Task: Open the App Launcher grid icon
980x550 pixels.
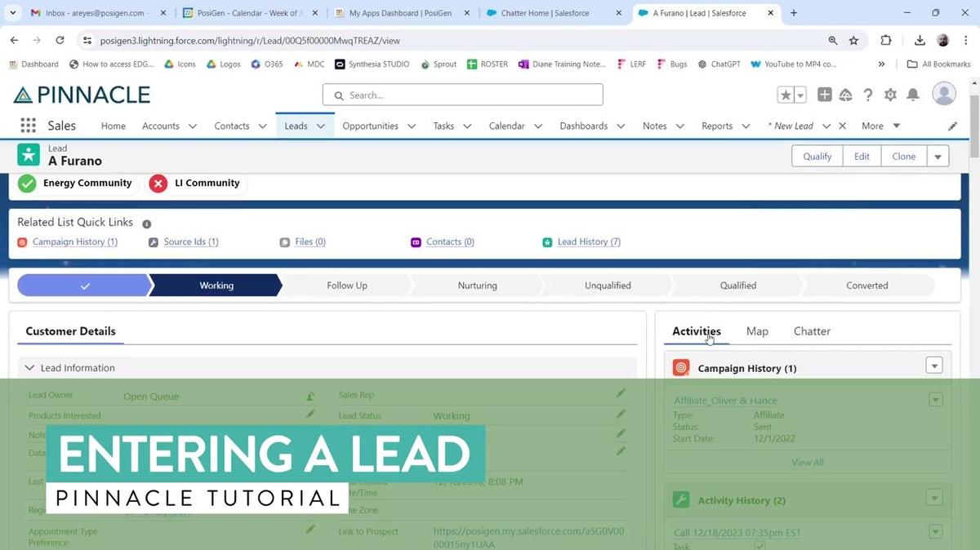Action: tap(29, 126)
